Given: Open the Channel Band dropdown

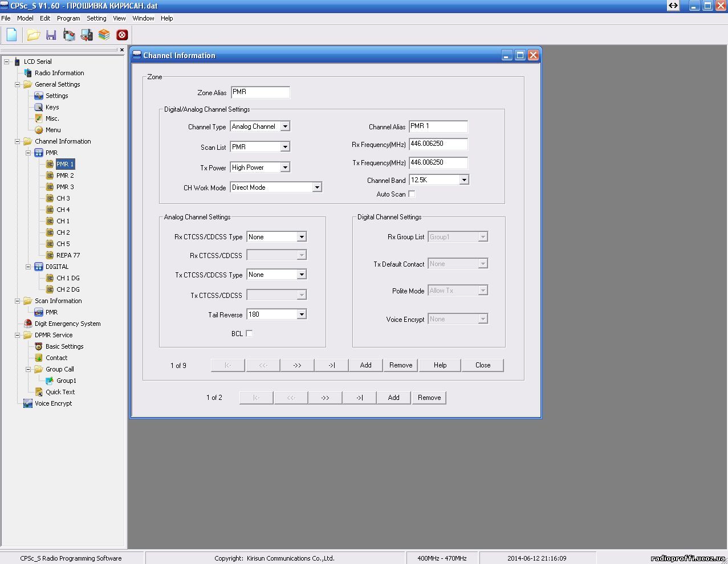Looking at the screenshot, I should (x=464, y=180).
